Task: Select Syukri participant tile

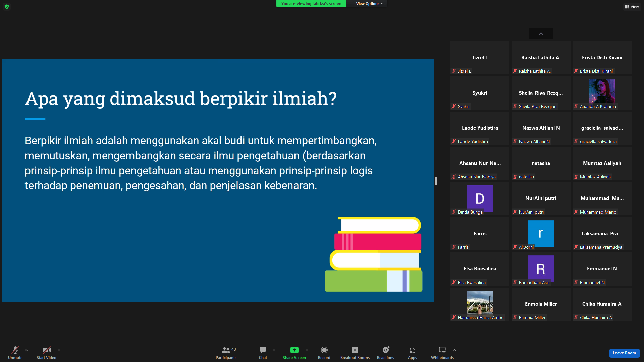Action: pos(480,93)
